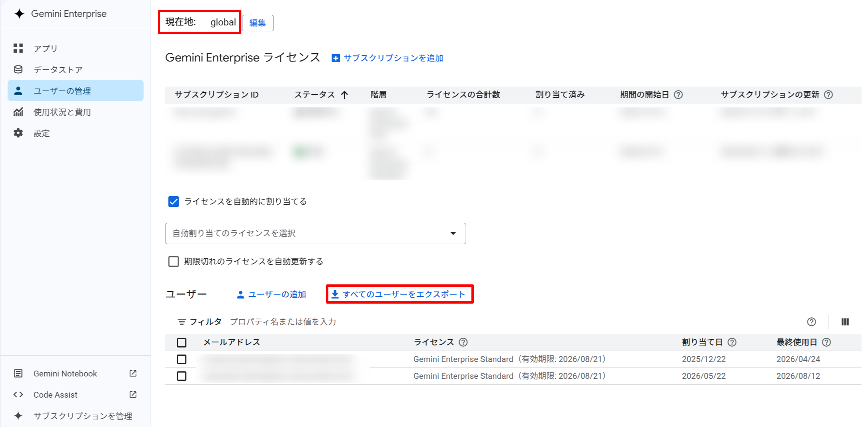
Task: Click ユーザーの追加 link
Action: click(272, 295)
